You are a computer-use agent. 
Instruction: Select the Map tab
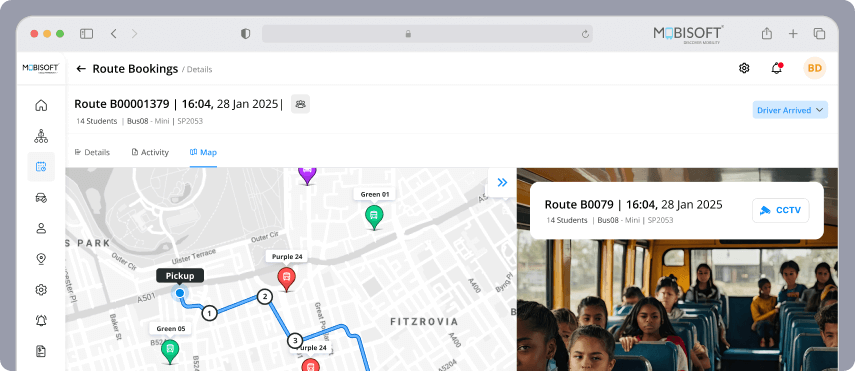(203, 152)
